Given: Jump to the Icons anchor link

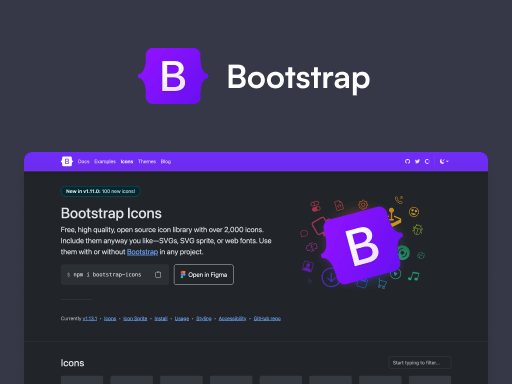Looking at the screenshot, I should (x=110, y=319).
